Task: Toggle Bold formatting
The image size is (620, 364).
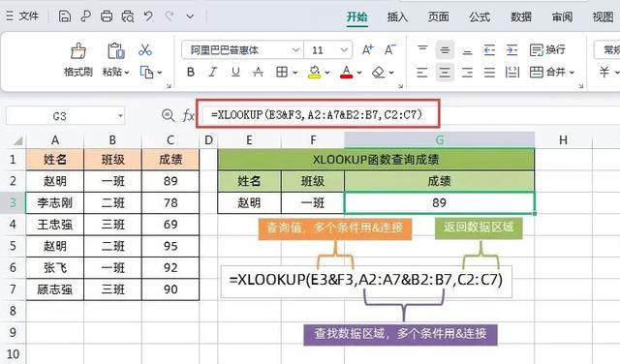Action: (x=191, y=72)
